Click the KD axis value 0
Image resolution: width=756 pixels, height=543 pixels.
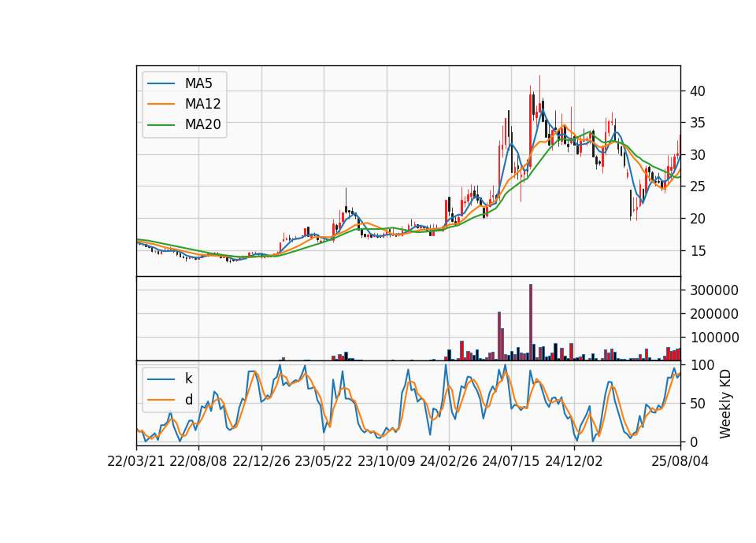coord(694,441)
